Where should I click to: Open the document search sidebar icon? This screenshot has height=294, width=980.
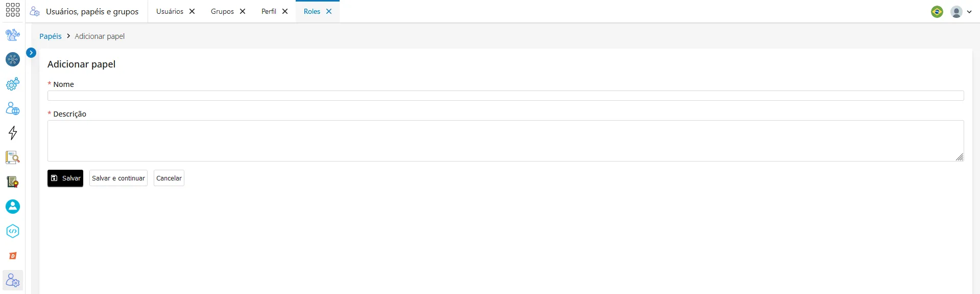click(13, 157)
